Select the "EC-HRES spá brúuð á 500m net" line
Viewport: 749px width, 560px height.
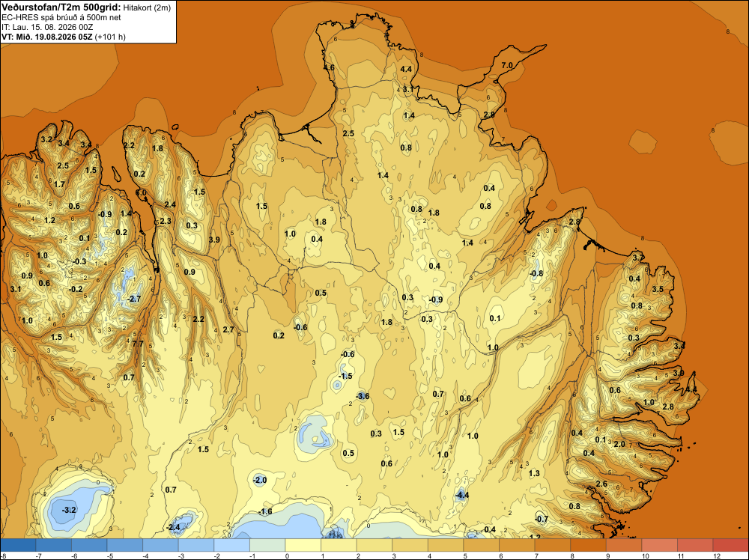point(61,17)
